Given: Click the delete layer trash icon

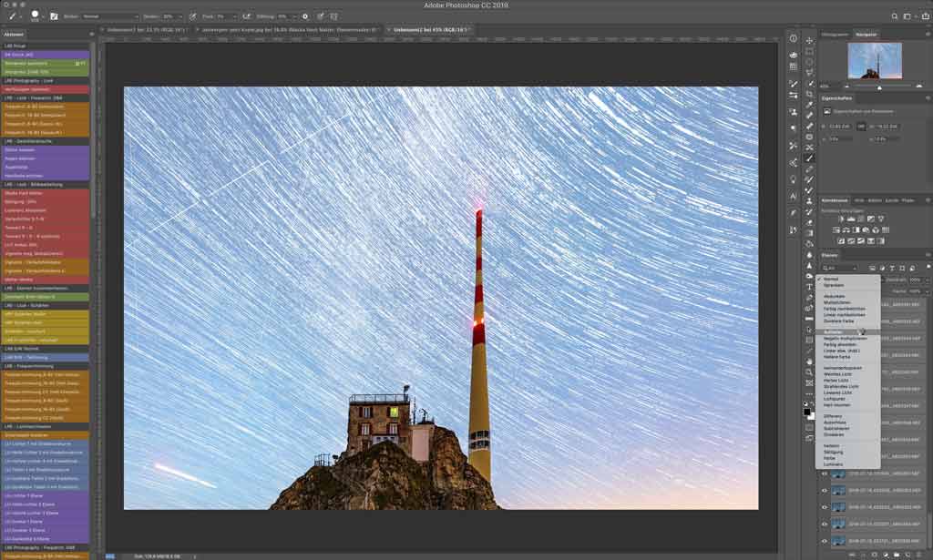Looking at the screenshot, I should 920,555.
